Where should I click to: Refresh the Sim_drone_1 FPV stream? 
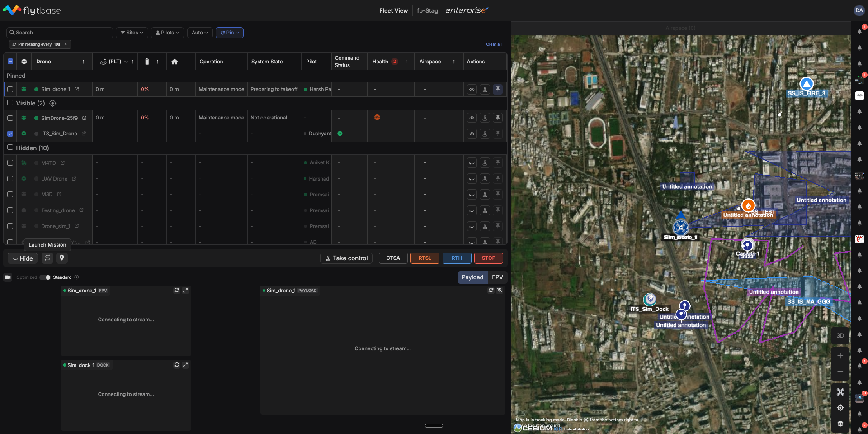tap(177, 290)
